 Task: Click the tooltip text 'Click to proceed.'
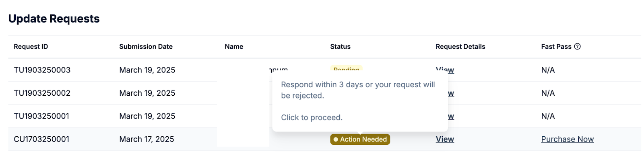coord(312,117)
